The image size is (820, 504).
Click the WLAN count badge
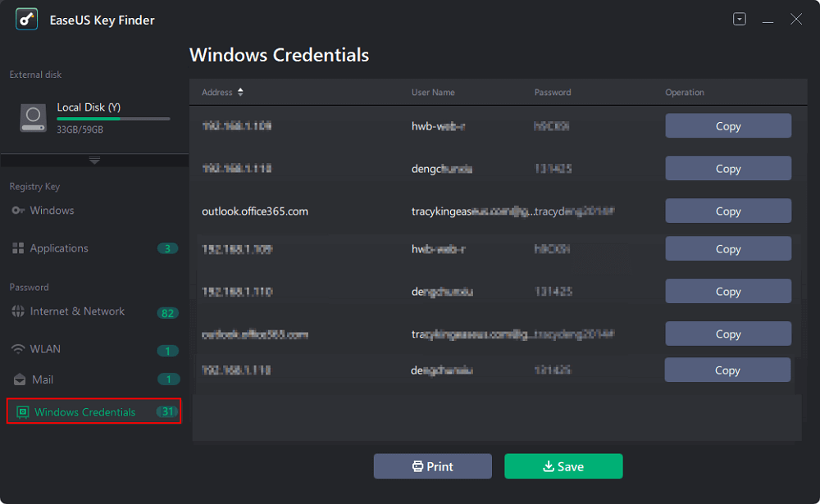(168, 351)
